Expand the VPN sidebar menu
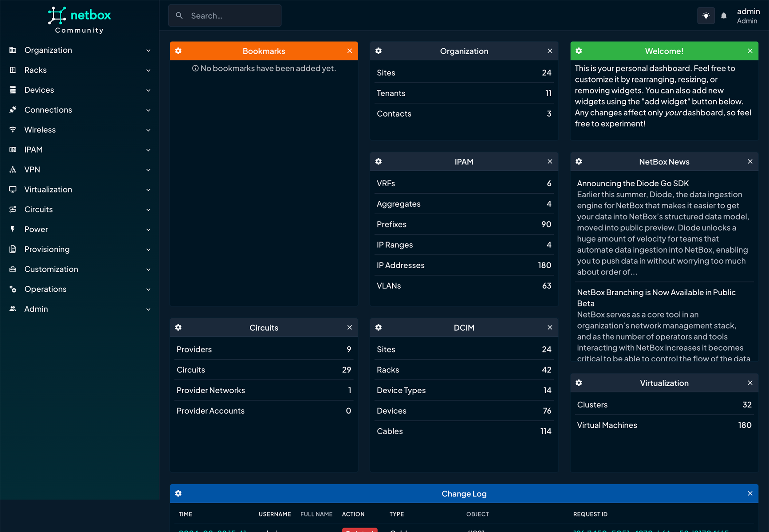This screenshot has height=532, width=769. [x=80, y=170]
